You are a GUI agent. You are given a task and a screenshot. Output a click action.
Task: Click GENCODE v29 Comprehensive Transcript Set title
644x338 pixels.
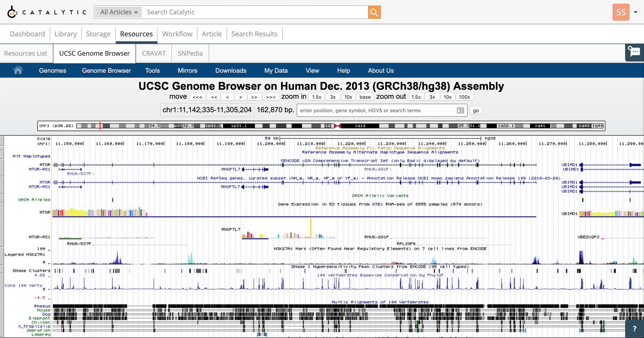pyautogui.click(x=380, y=160)
